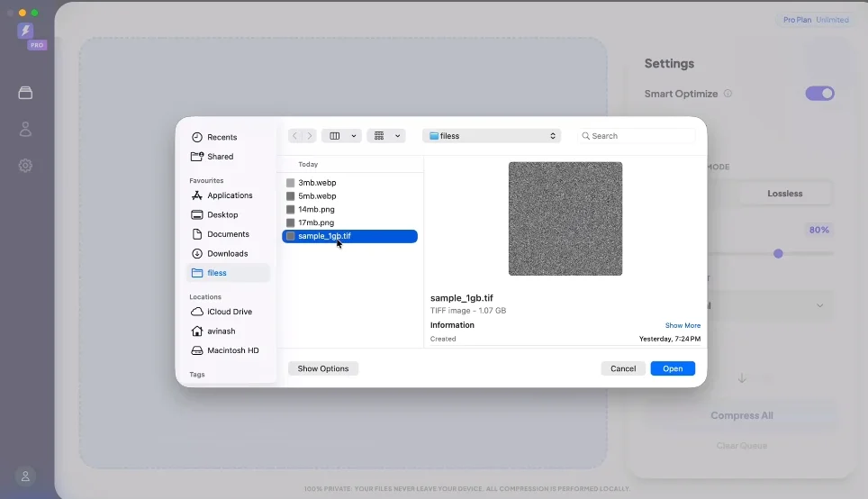
Task: Open avinash home folder
Action: point(228,331)
